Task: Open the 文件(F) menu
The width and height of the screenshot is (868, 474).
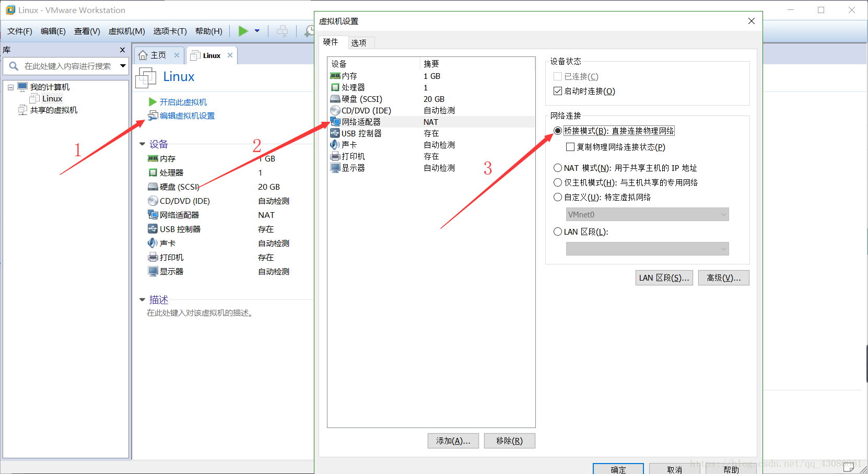Action: [20, 31]
